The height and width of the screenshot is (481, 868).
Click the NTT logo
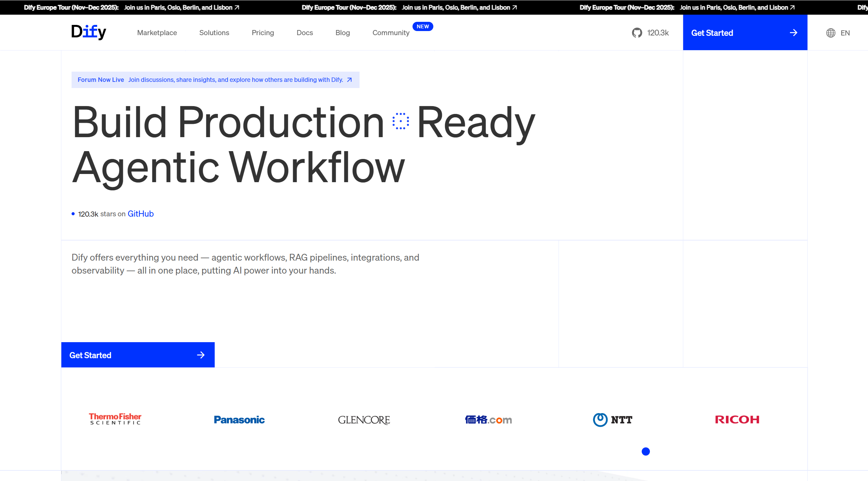click(613, 420)
